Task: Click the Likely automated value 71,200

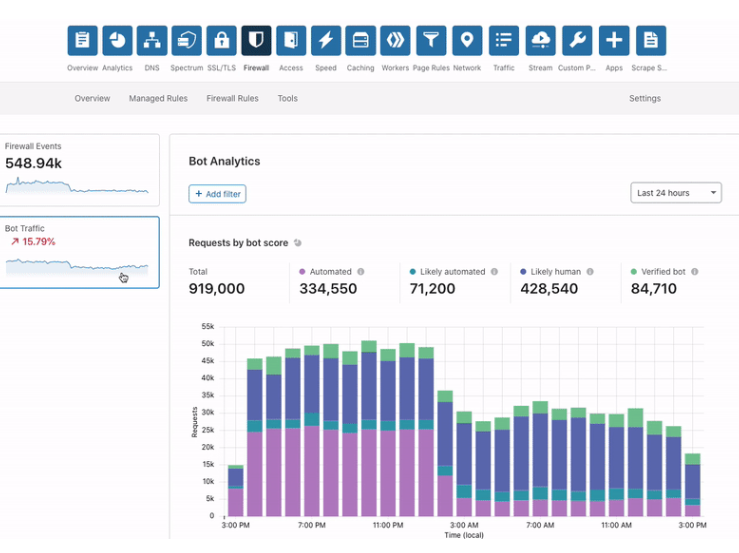Action: tap(432, 289)
